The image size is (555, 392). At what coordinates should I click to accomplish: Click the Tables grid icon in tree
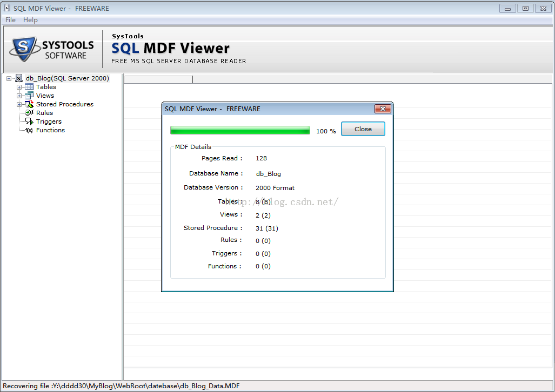29,87
